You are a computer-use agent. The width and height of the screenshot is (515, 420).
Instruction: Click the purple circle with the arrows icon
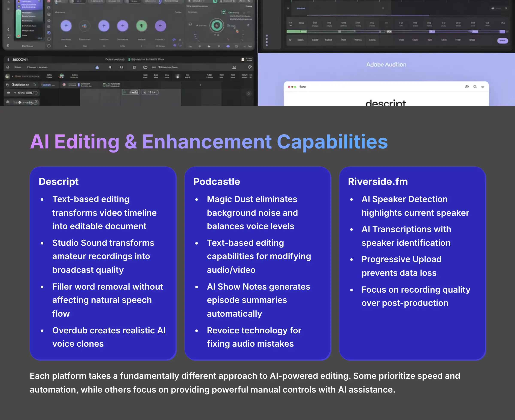[x=161, y=26]
